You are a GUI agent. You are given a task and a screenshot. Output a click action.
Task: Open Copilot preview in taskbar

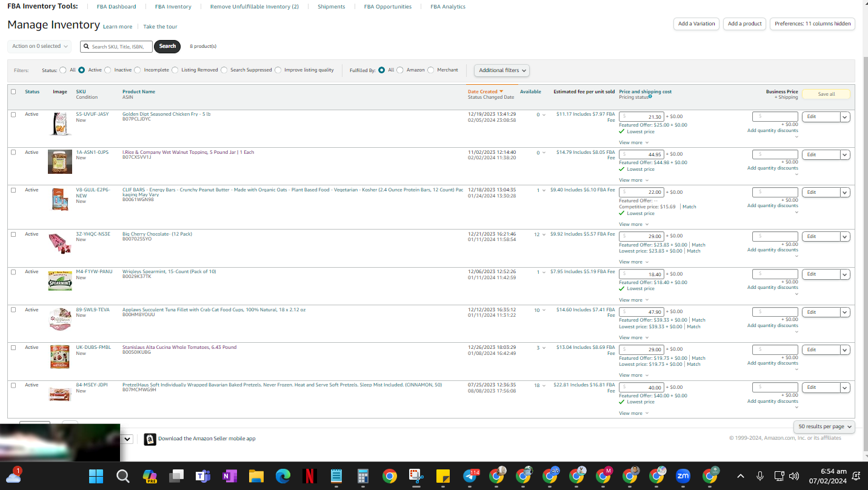(x=150, y=476)
